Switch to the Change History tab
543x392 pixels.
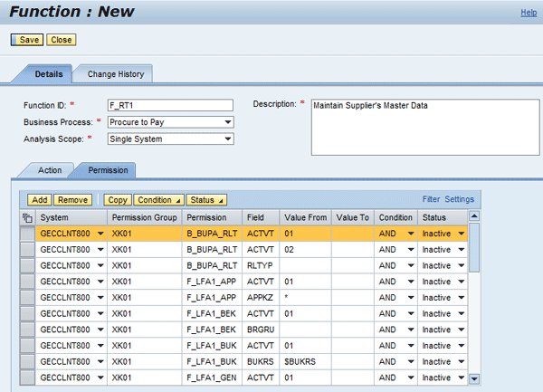click(x=115, y=73)
